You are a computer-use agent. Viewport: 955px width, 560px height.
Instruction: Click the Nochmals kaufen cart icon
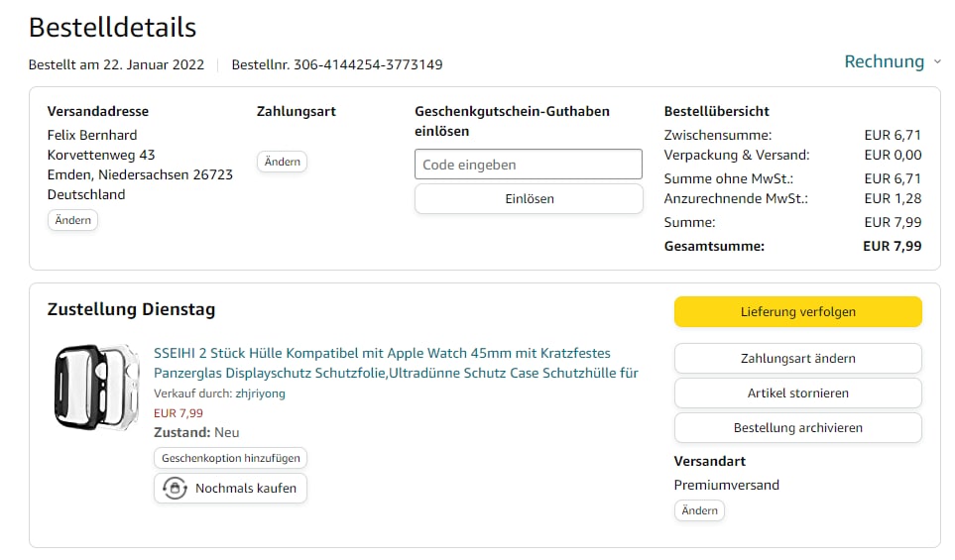pos(176,489)
